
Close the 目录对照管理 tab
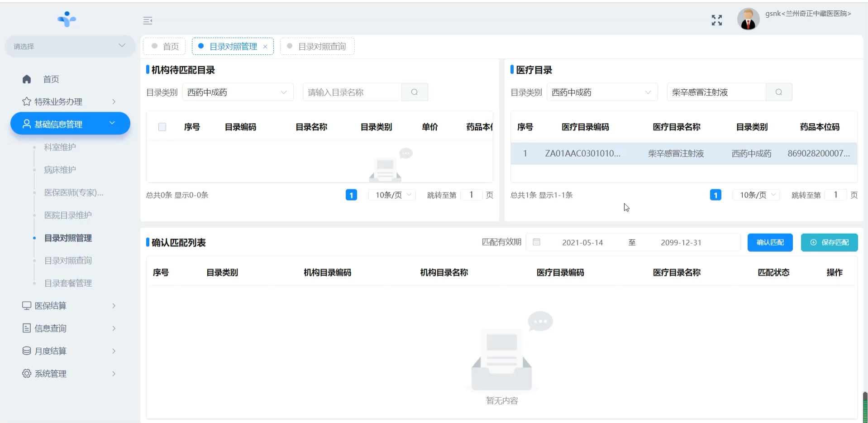point(265,47)
